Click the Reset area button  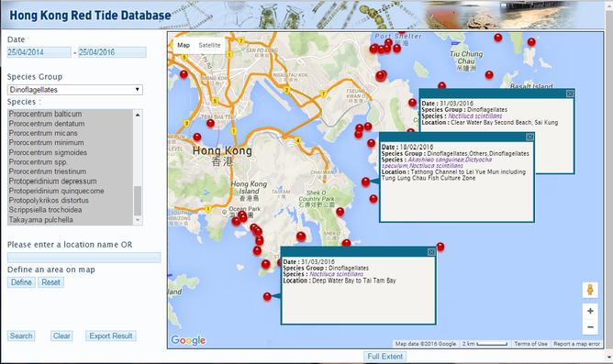(50, 282)
